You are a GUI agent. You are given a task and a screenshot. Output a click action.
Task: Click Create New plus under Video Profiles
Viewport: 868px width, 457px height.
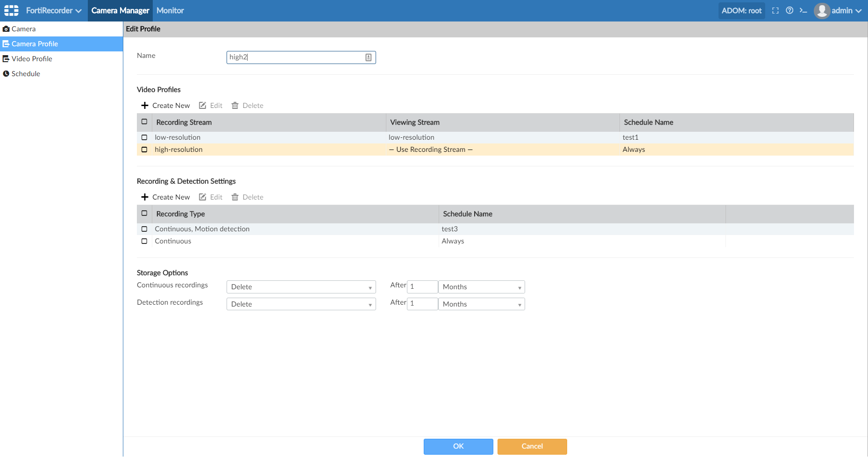click(145, 106)
